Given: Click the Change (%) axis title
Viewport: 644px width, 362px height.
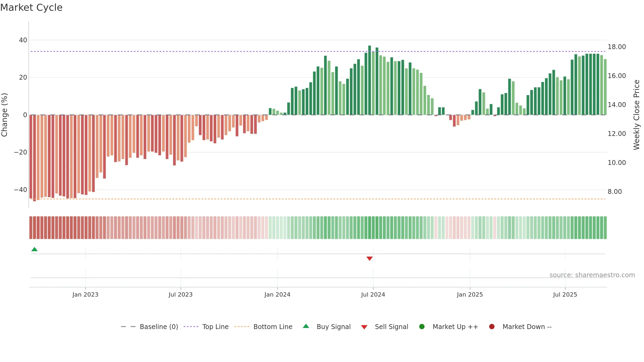Looking at the screenshot, I should click(4, 115).
